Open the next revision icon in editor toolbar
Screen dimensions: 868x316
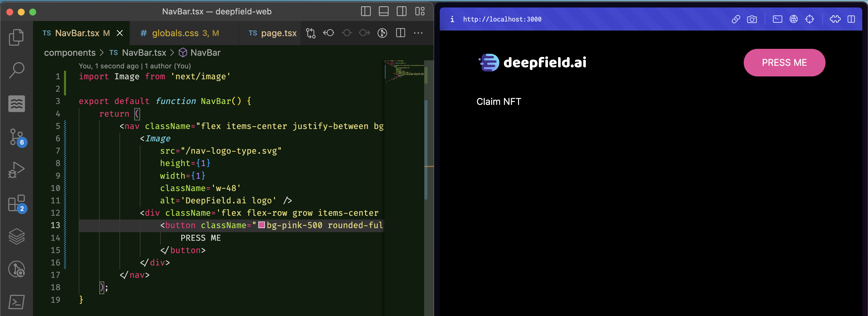[365, 33]
